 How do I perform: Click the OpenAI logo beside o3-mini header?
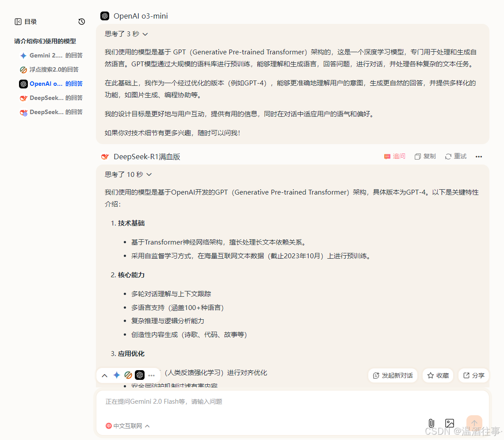click(x=105, y=16)
